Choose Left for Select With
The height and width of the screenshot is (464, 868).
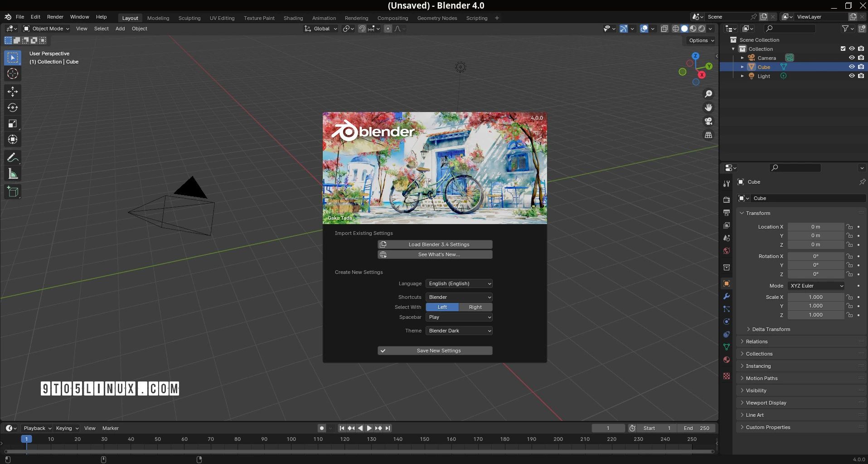pyautogui.click(x=442, y=307)
